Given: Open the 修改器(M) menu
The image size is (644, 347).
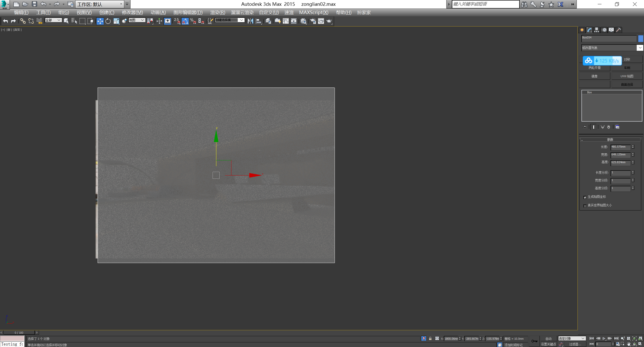Looking at the screenshot, I should (132, 13).
